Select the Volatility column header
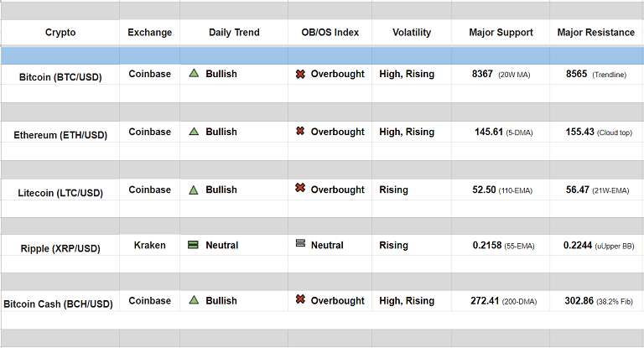This screenshot has height=348, width=644. click(x=412, y=33)
